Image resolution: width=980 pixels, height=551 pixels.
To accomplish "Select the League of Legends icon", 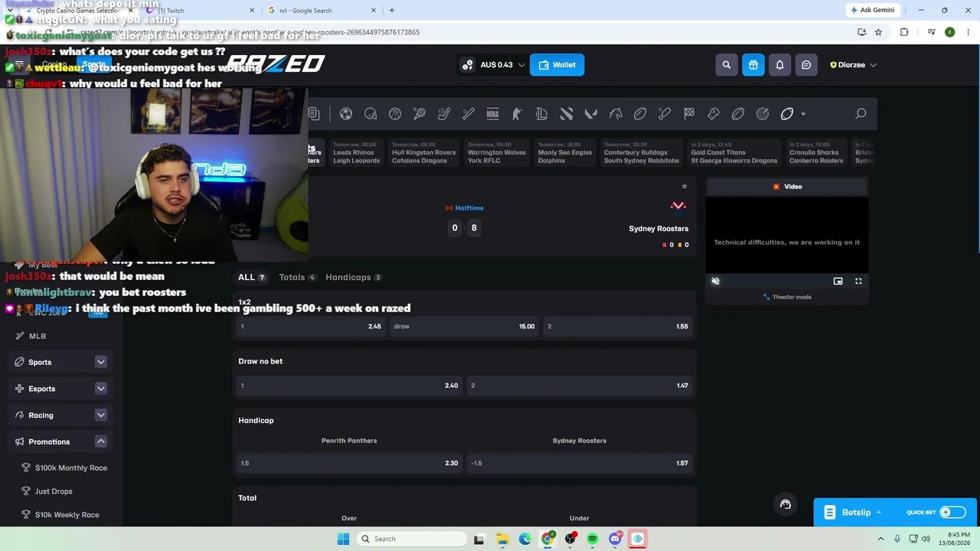I will pyautogui.click(x=542, y=114).
